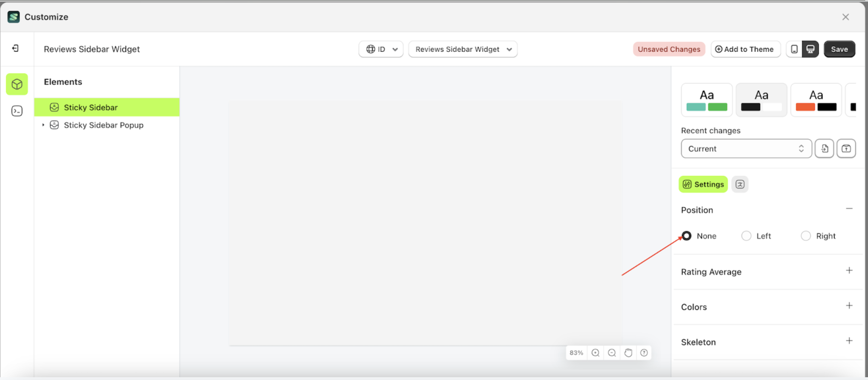Click the export/upload icon next to Current dropdown
Screen dimensions: 868x380
(x=846, y=149)
